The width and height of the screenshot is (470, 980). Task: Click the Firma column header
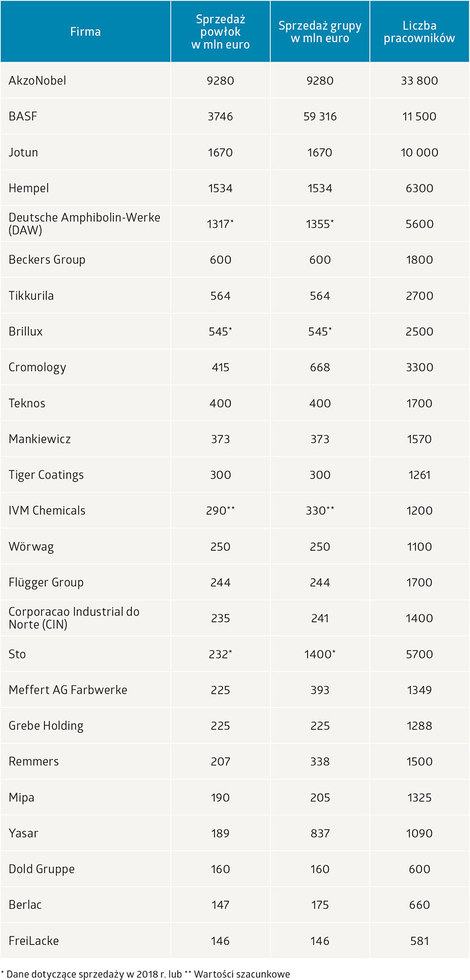85,32
